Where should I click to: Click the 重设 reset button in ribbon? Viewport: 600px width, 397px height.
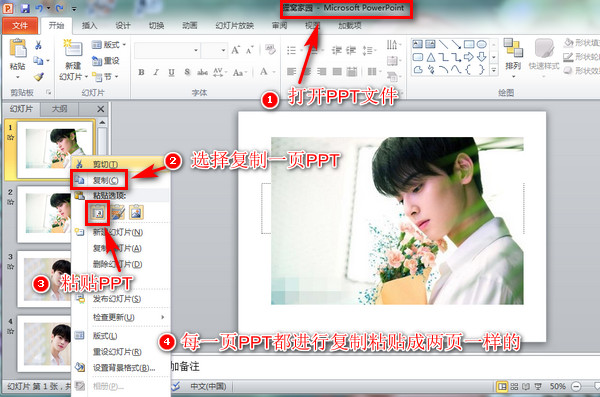point(106,60)
